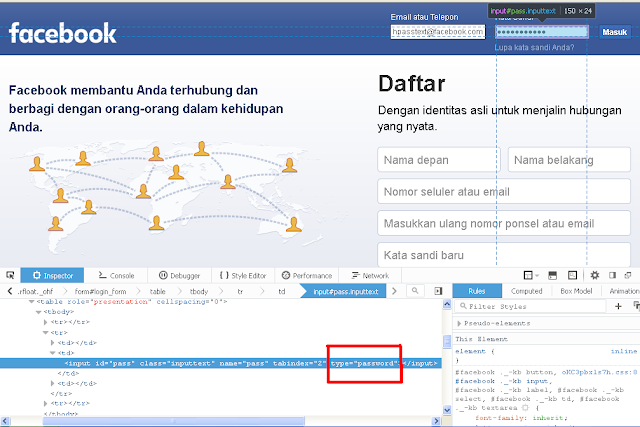Image resolution: width=640 pixels, height=427 pixels.
Task: Click type="password" attribute in markup
Action: click(364, 363)
